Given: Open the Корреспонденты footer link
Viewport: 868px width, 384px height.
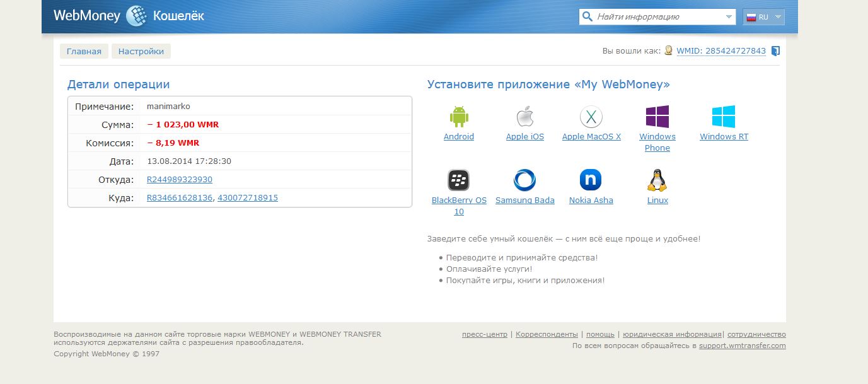Looking at the screenshot, I should point(547,334).
